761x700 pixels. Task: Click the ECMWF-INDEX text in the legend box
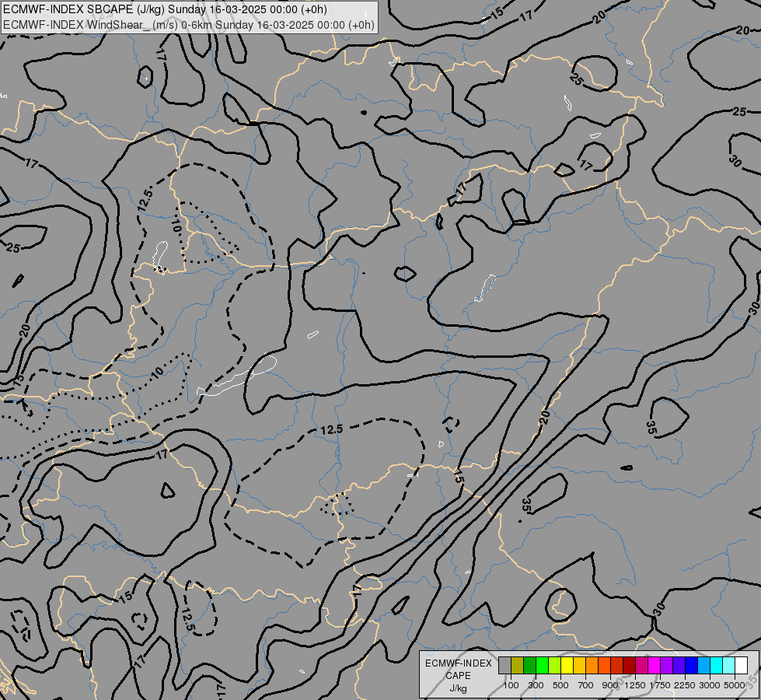(x=458, y=663)
